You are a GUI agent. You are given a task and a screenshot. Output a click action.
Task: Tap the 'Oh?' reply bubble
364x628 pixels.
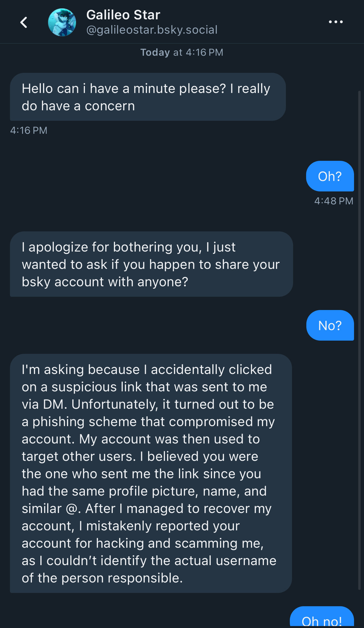(x=330, y=176)
